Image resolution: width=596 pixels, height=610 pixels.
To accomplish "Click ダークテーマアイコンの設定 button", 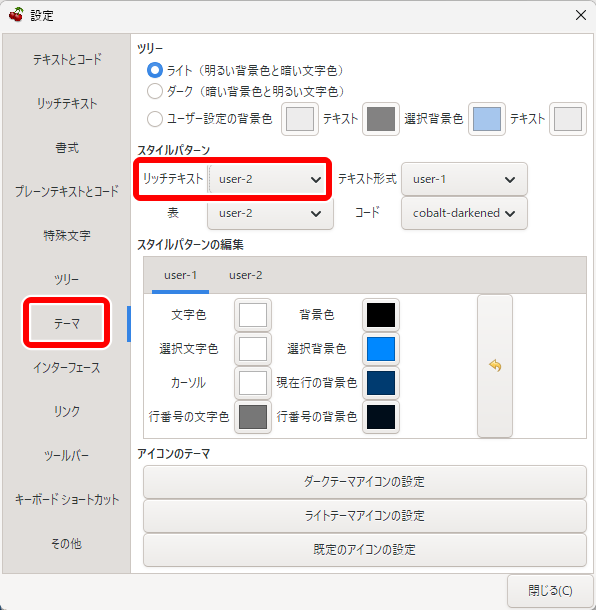I will click(x=365, y=482).
